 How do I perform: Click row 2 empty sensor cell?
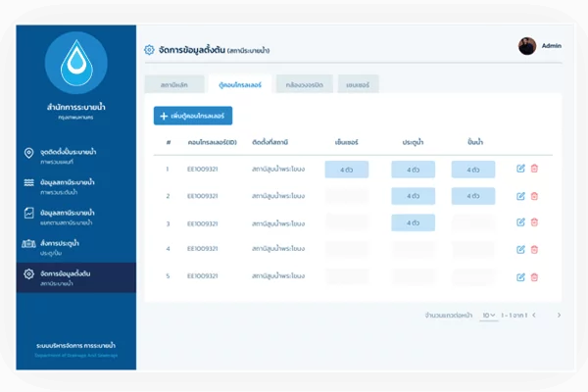tap(347, 196)
